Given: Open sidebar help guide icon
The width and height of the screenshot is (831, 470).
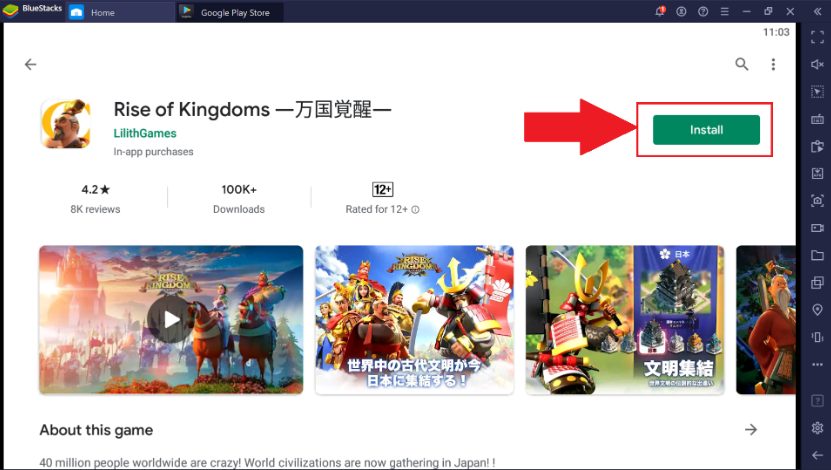Looking at the screenshot, I should coord(817,401).
